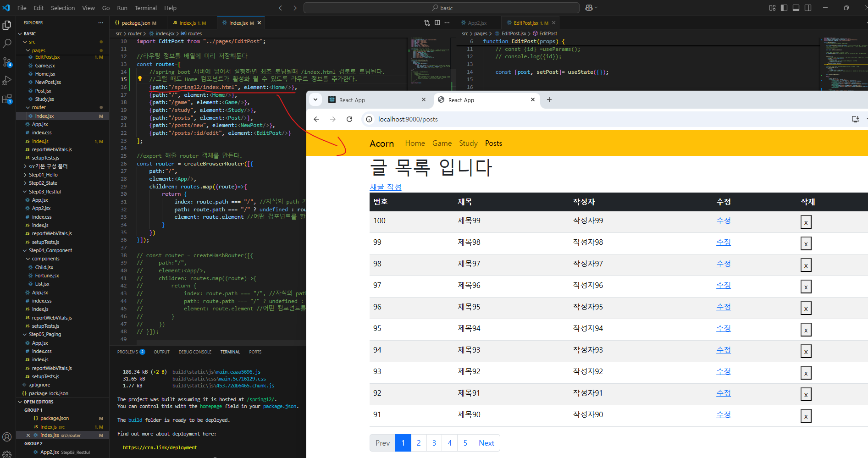Toggle panel layout icon

[796, 8]
